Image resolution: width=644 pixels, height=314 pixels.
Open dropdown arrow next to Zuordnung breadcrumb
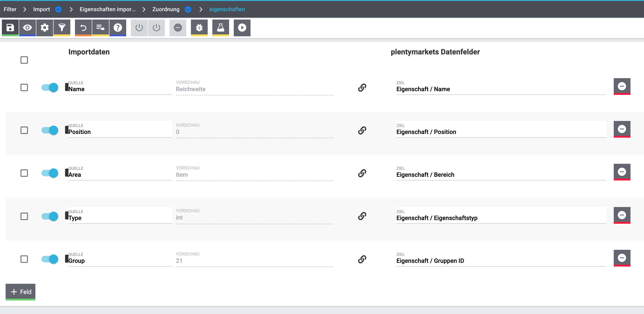point(188,9)
